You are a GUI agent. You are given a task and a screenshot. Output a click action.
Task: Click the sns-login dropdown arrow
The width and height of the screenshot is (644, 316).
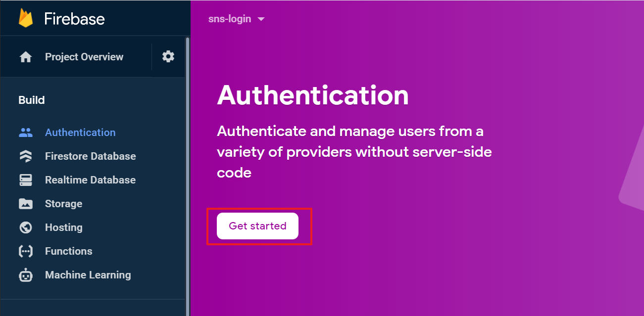coord(261,19)
